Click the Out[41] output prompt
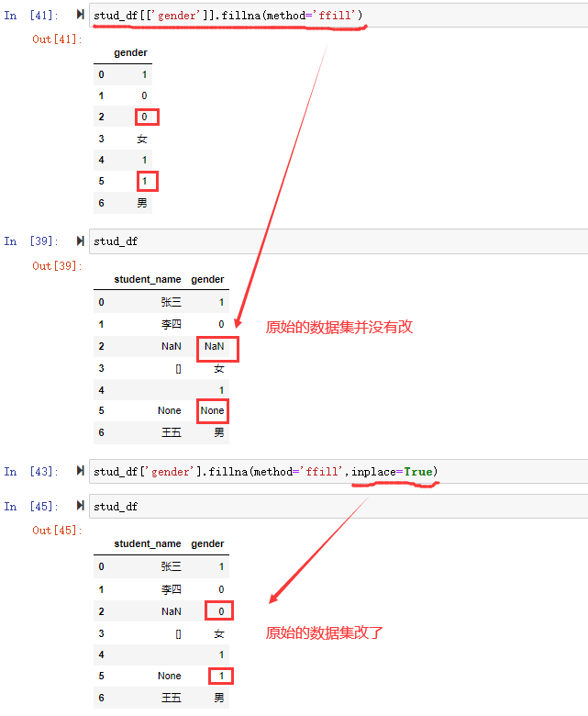The image size is (588, 716). 56,39
